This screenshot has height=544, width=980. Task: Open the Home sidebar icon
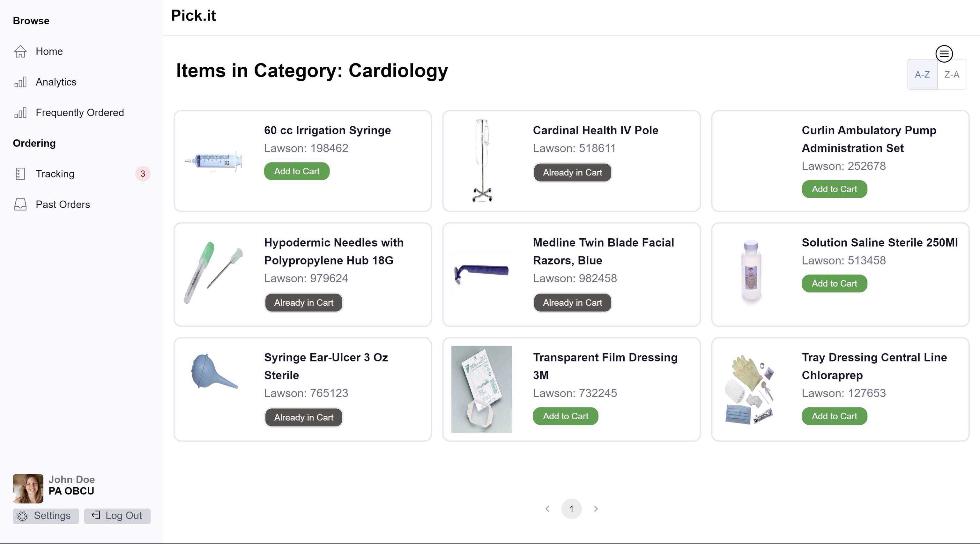click(x=20, y=51)
